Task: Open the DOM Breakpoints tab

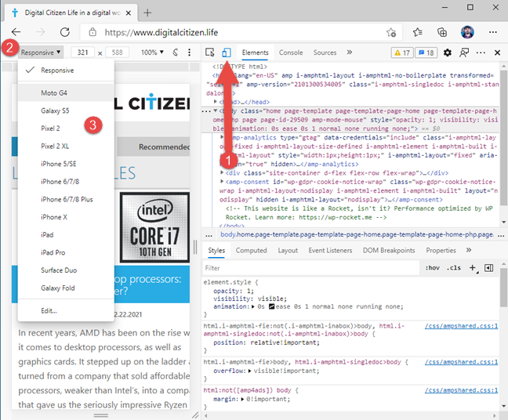Action: pos(389,250)
